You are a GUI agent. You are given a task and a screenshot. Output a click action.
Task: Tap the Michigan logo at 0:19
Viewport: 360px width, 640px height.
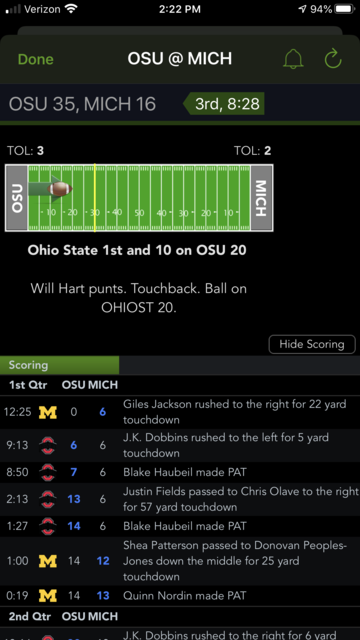click(x=48, y=596)
